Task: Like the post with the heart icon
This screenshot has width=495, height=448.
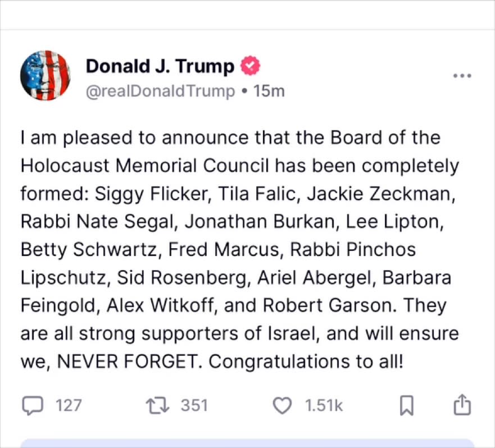Action: (x=281, y=405)
